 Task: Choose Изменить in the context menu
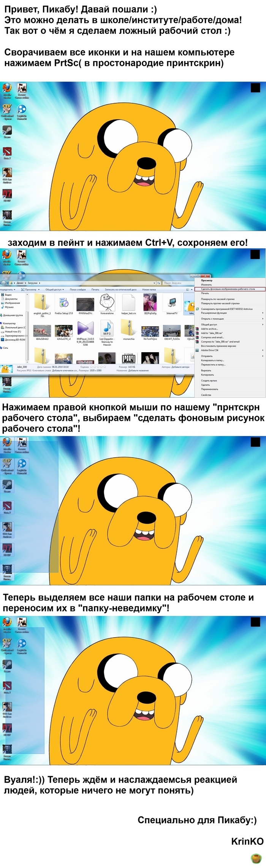[206, 285]
